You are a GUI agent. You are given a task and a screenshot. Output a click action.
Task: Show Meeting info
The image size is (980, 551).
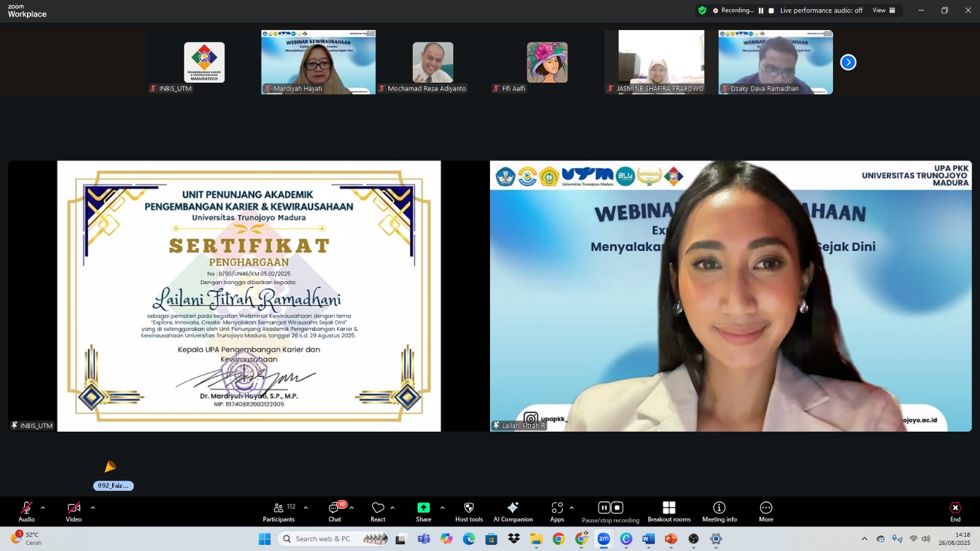719,512
